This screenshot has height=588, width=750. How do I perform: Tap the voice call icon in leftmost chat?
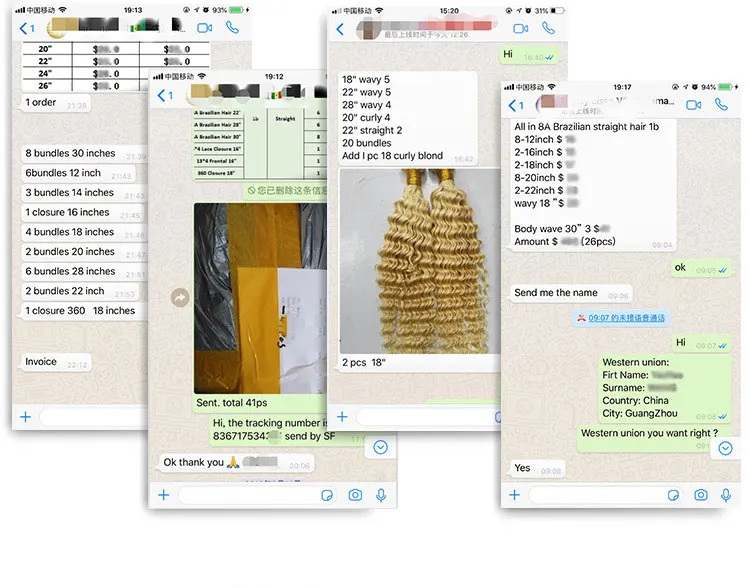(x=232, y=28)
